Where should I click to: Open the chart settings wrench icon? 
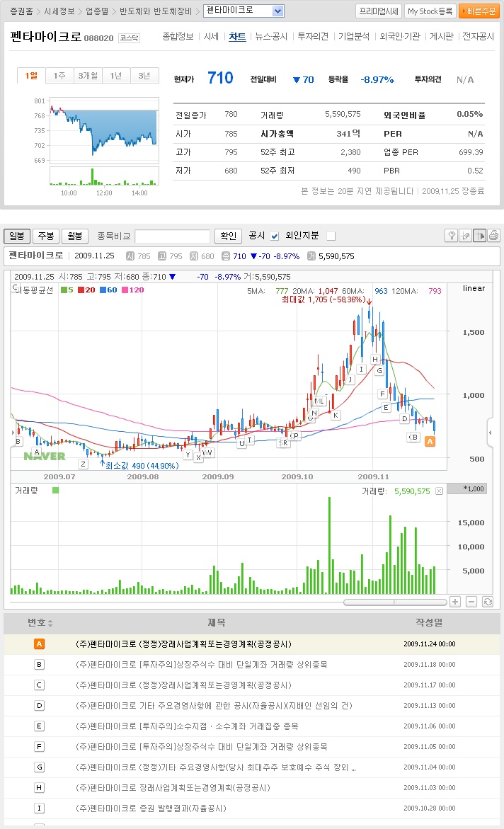451,236
